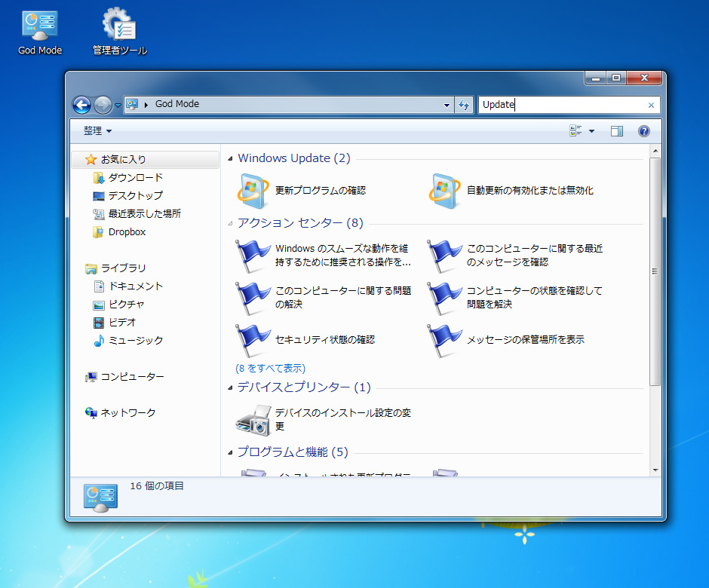
Task: Open the God Mode desktop shortcut
Action: click(40, 32)
